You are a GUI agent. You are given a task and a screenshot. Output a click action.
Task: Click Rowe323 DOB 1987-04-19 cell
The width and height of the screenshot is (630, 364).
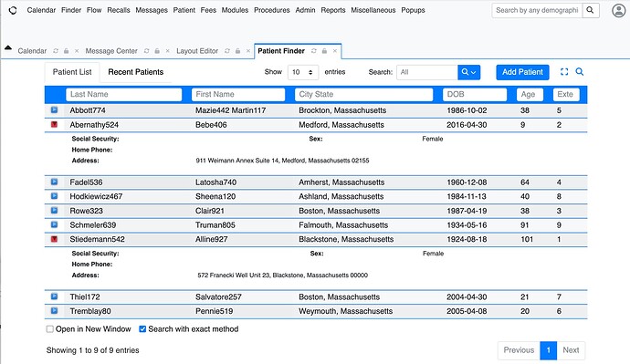467,211
